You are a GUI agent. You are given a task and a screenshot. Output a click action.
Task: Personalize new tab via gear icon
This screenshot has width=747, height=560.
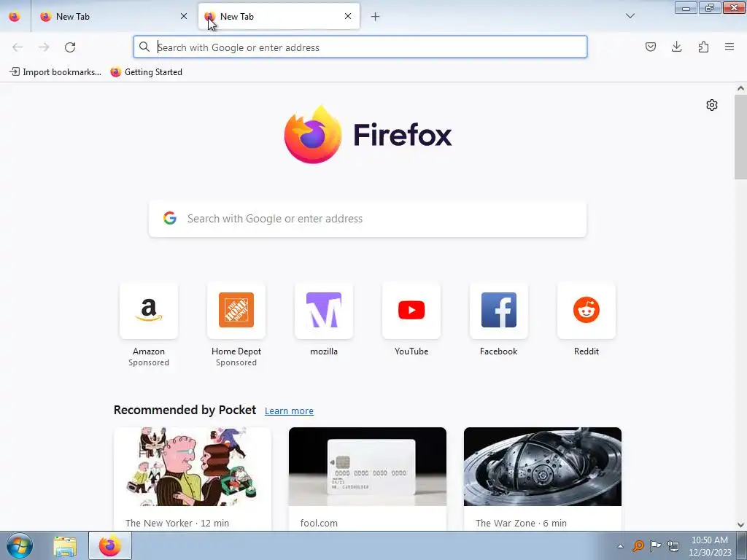[x=712, y=105]
